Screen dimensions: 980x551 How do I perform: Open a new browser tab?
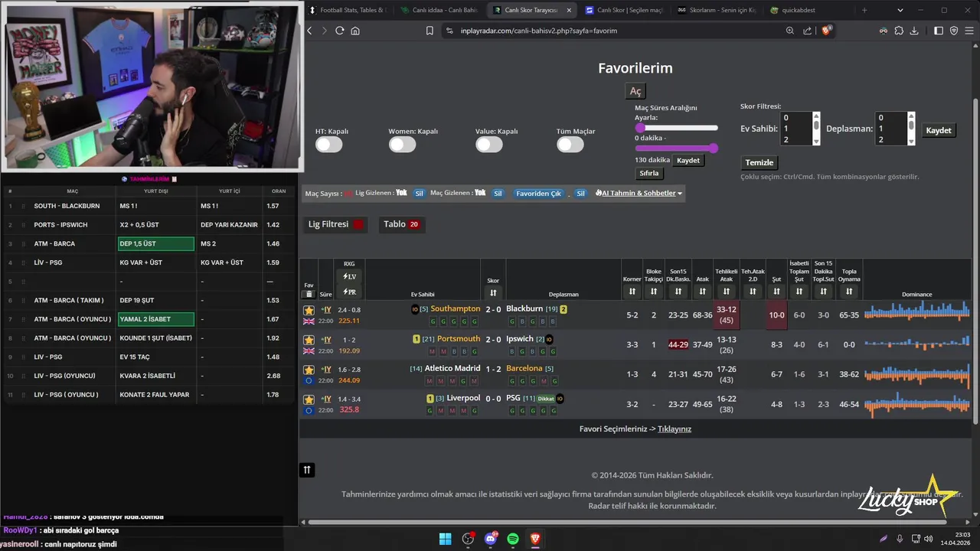(x=864, y=10)
